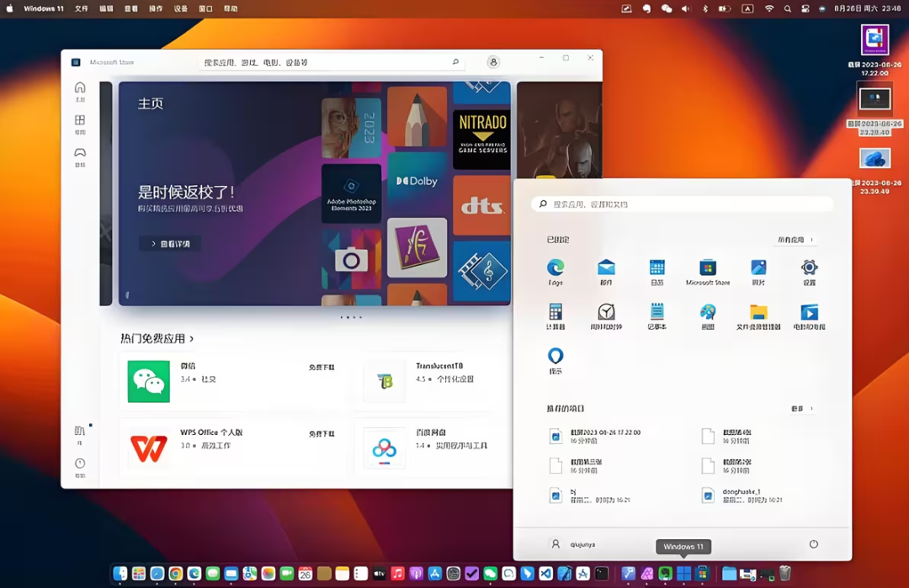Screen dimensions: 909x588
Task: Click the Windows Start icon in the Dock
Action: click(683, 574)
